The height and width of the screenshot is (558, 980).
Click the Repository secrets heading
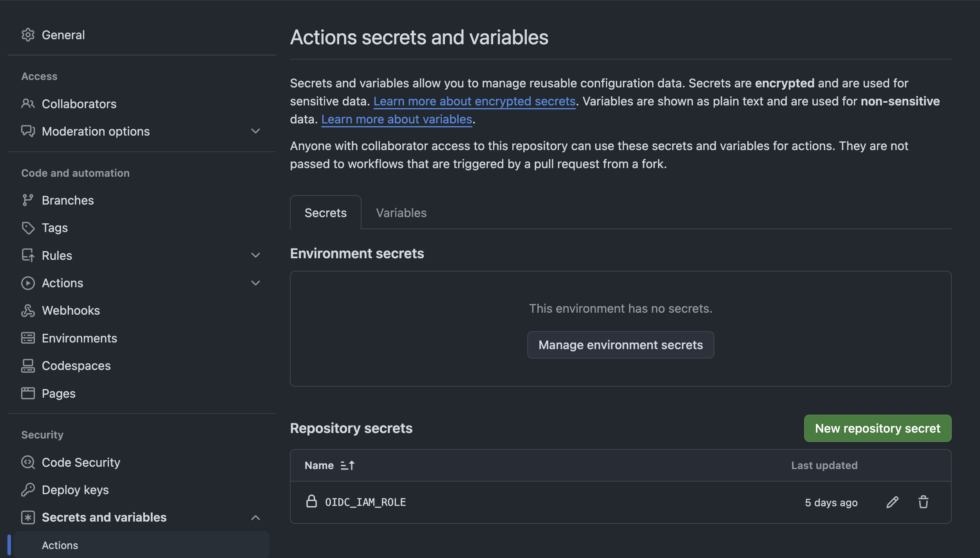click(x=351, y=428)
